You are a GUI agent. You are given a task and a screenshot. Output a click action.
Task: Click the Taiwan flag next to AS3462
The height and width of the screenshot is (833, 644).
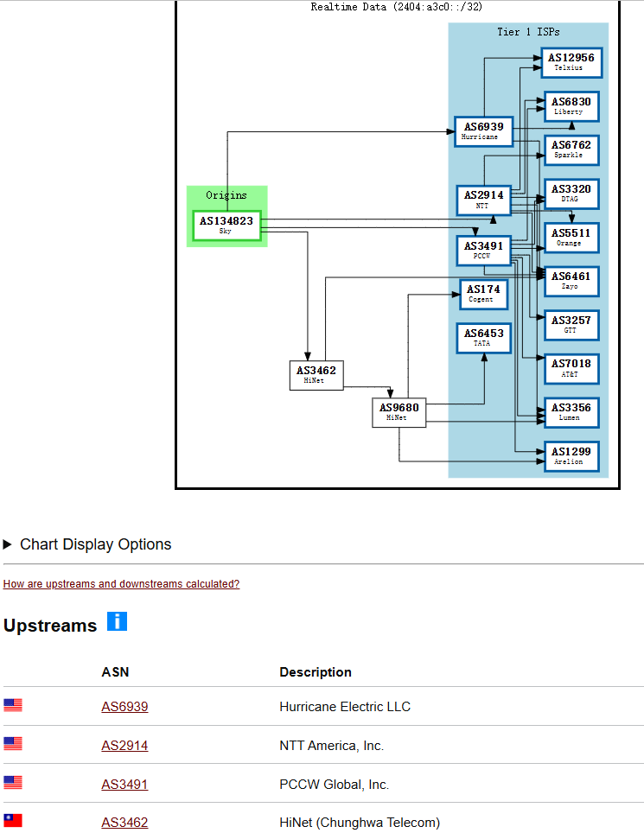[13, 820]
